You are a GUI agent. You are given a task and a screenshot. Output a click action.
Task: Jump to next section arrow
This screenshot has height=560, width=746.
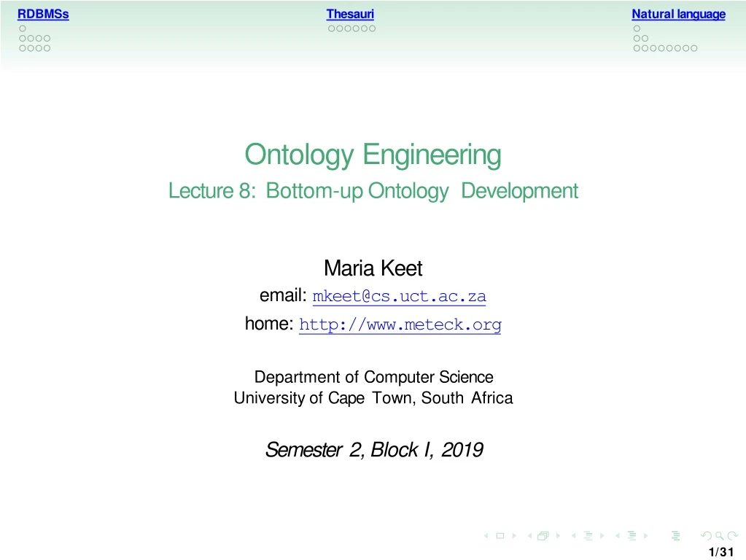[x=645, y=536]
